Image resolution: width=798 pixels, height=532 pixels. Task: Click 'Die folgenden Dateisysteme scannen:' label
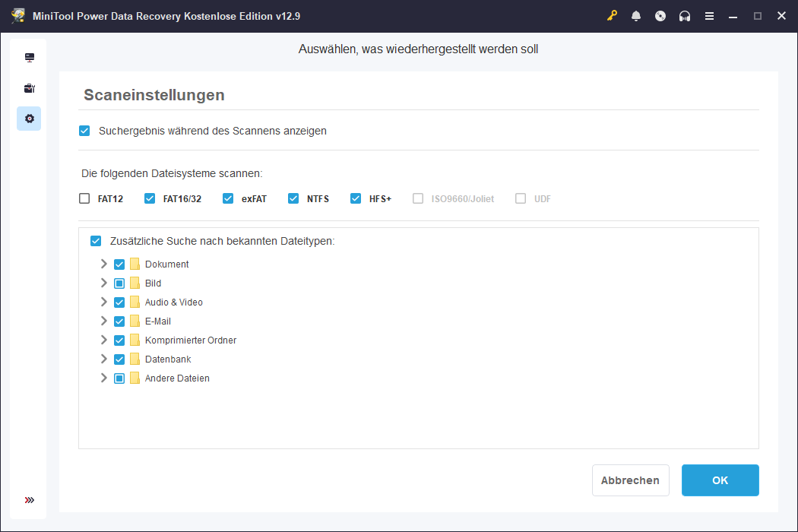coord(172,173)
